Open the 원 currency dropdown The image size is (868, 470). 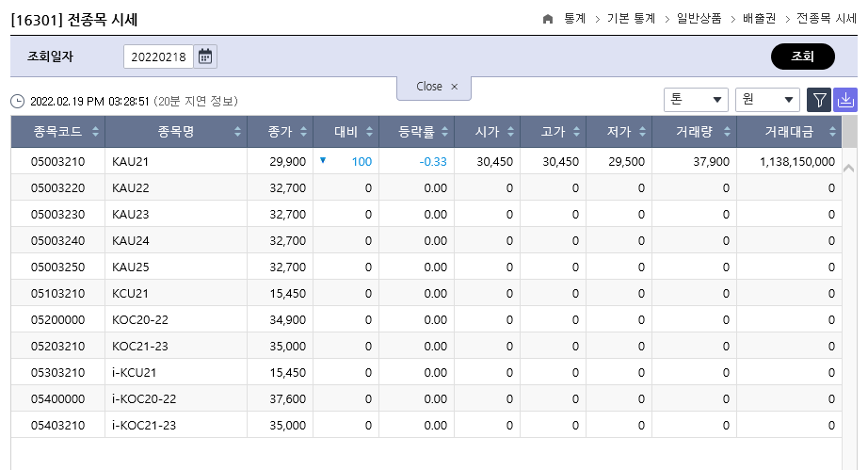[767, 100]
